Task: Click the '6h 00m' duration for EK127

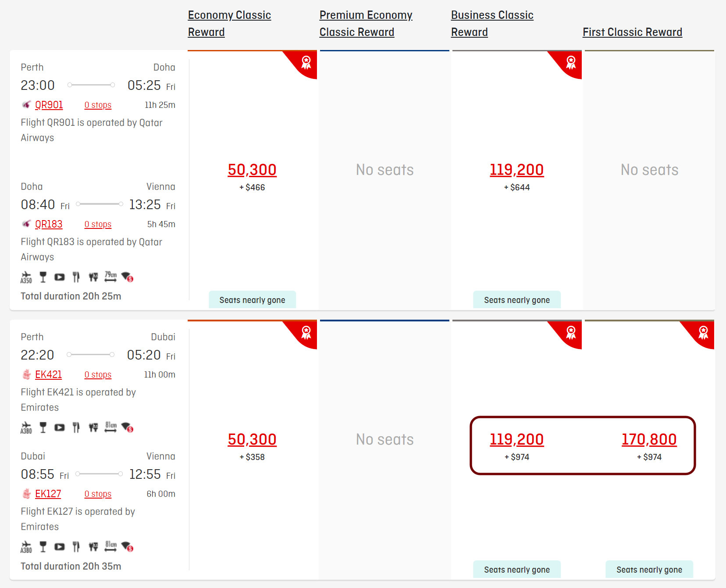Action: tap(161, 494)
